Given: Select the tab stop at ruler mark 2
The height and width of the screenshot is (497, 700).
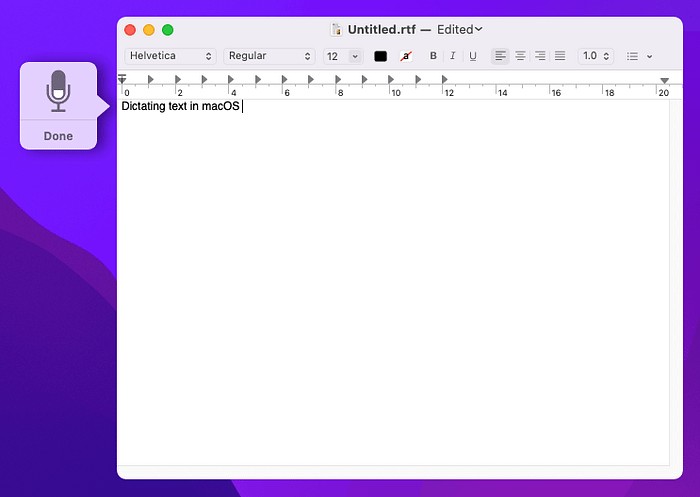Looking at the screenshot, I should click(x=178, y=79).
